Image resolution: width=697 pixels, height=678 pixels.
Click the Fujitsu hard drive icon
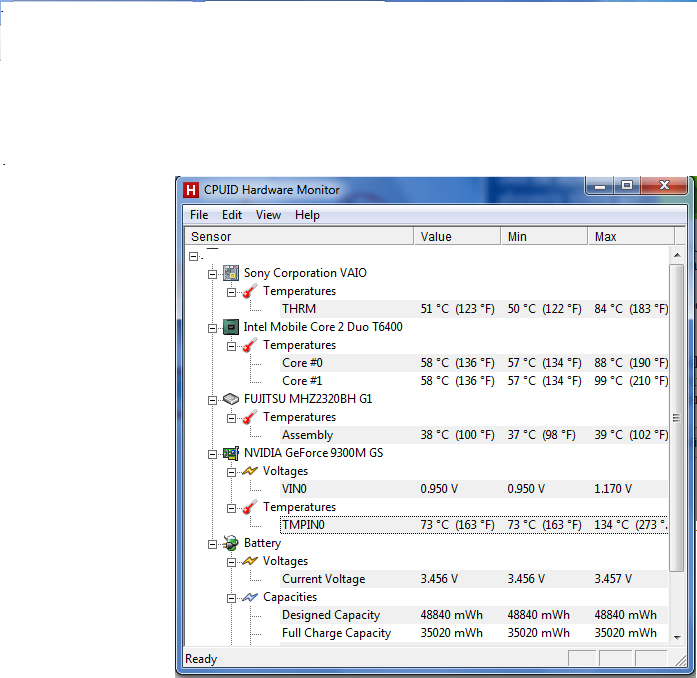[230, 399]
